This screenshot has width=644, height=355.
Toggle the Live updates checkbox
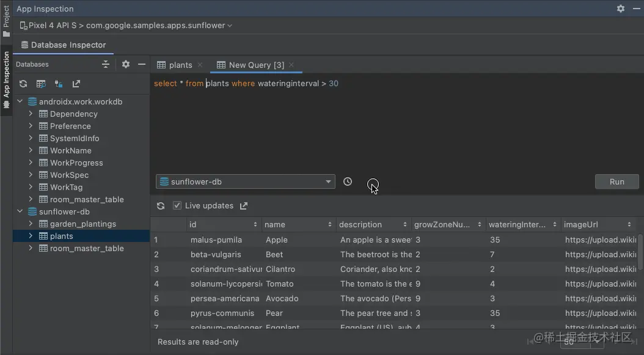(x=177, y=205)
